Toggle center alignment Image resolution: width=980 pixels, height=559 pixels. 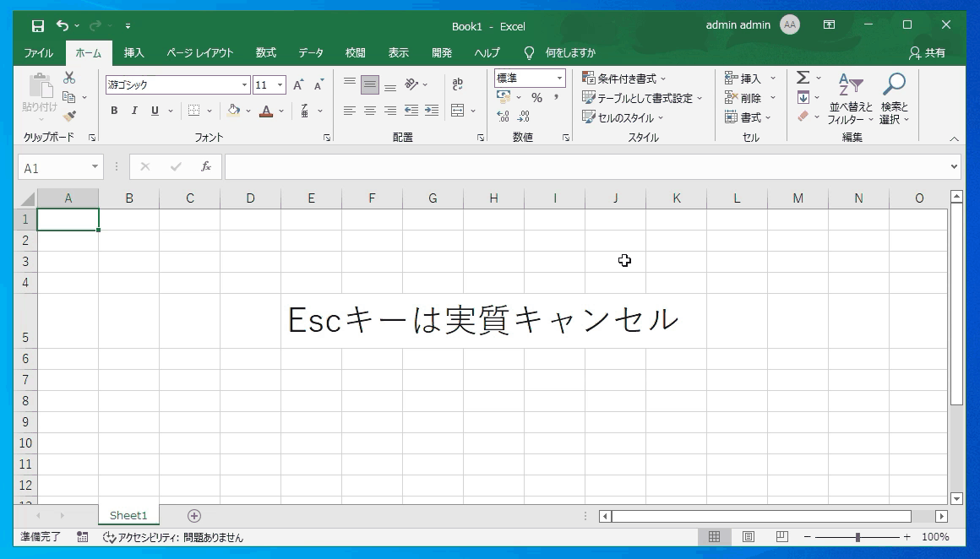pyautogui.click(x=368, y=109)
